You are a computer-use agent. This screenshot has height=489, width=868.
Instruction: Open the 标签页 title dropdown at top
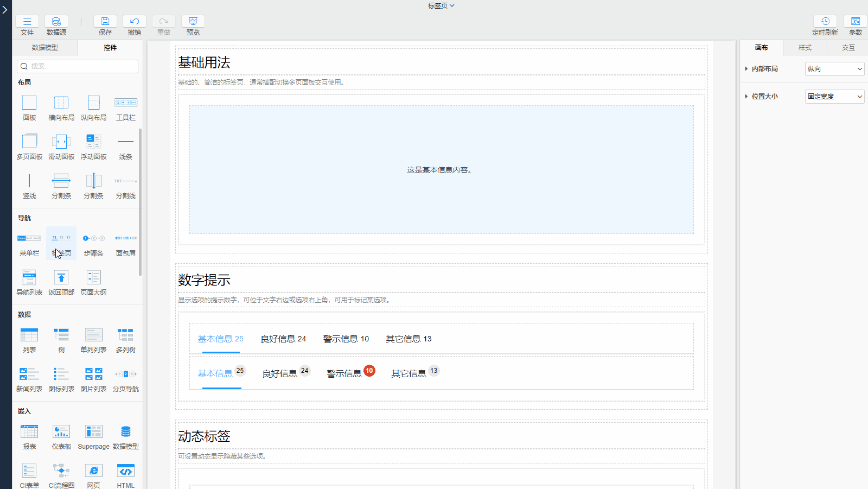point(441,5)
